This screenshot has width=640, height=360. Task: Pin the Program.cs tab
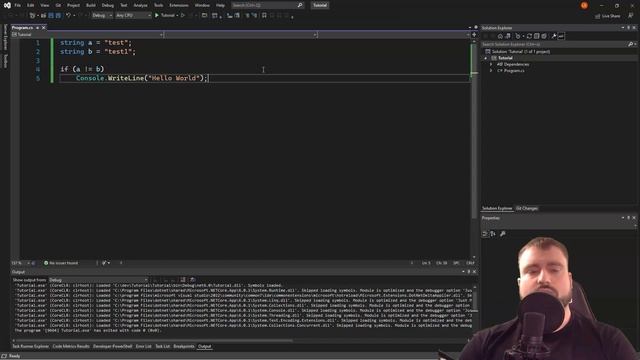pyautogui.click(x=37, y=27)
